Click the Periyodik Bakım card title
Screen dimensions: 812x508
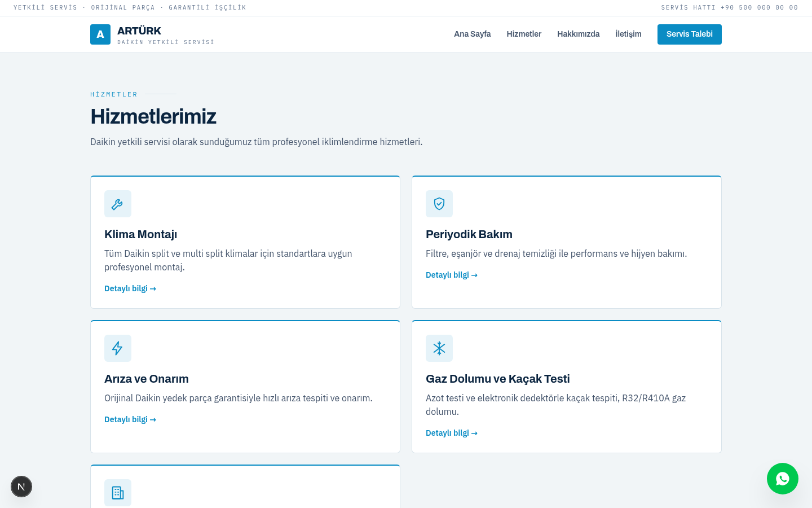pyautogui.click(x=469, y=234)
